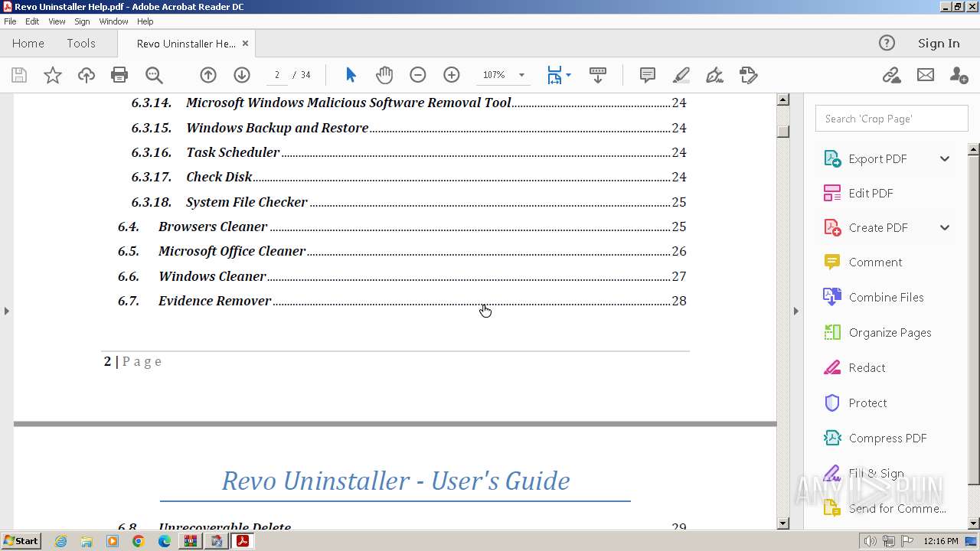Click the Sign In button
Image resolution: width=980 pixels, height=551 pixels.
pos(939,44)
